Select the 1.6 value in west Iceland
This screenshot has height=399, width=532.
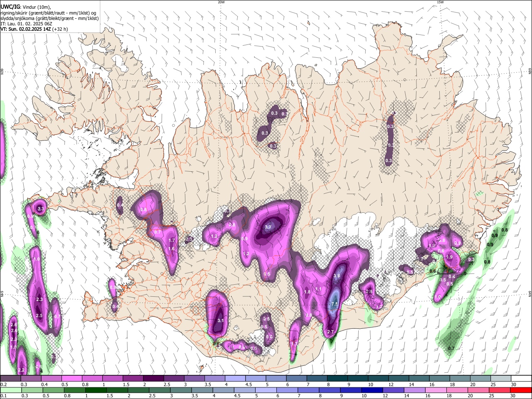pyautogui.click(x=171, y=249)
